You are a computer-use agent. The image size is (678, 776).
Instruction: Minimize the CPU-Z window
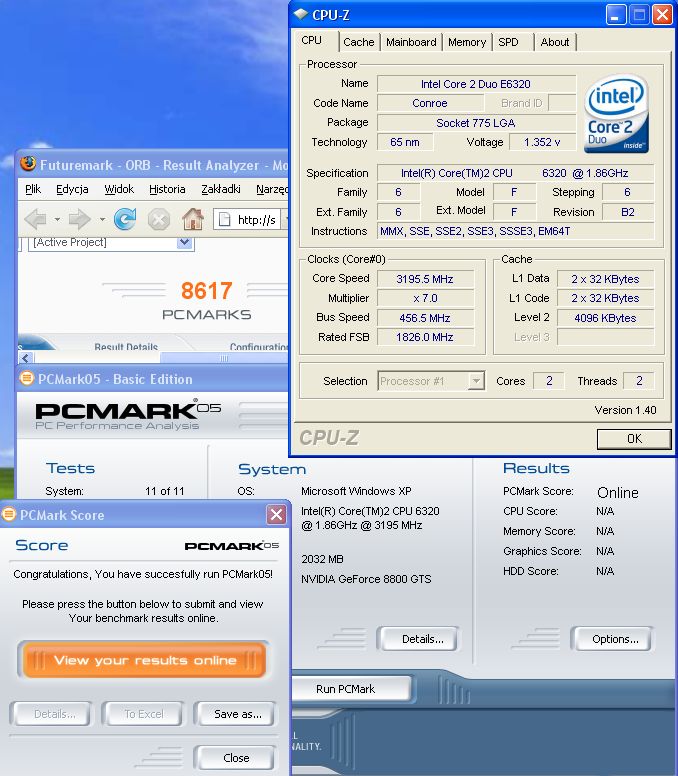coord(616,15)
